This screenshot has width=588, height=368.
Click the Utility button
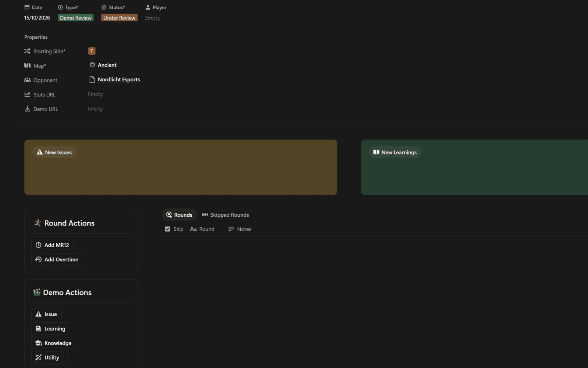coord(48,357)
